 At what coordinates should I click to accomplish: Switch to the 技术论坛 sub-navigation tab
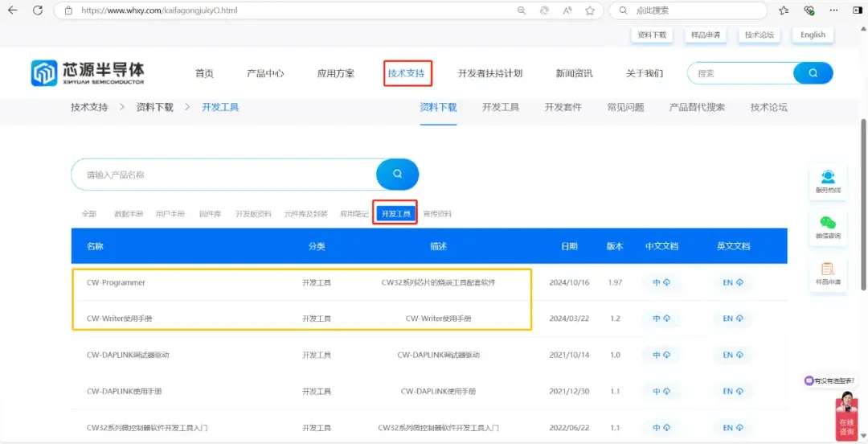pyautogui.click(x=769, y=108)
